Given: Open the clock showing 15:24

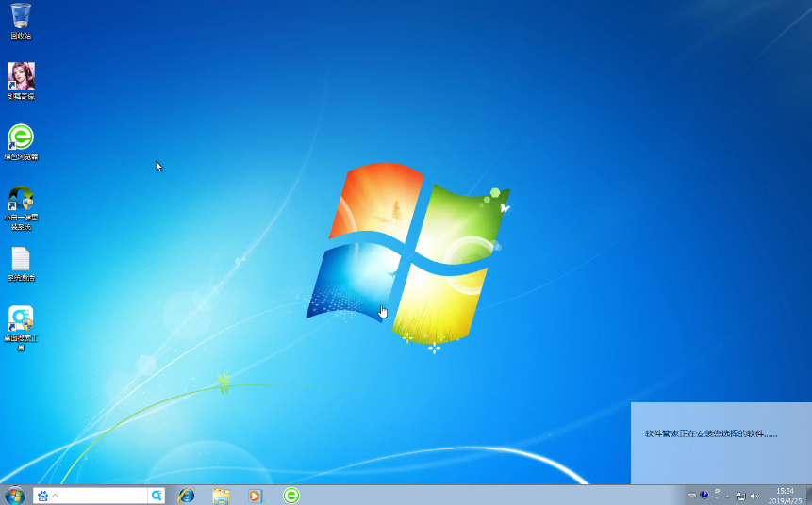Looking at the screenshot, I should pyautogui.click(x=785, y=496).
